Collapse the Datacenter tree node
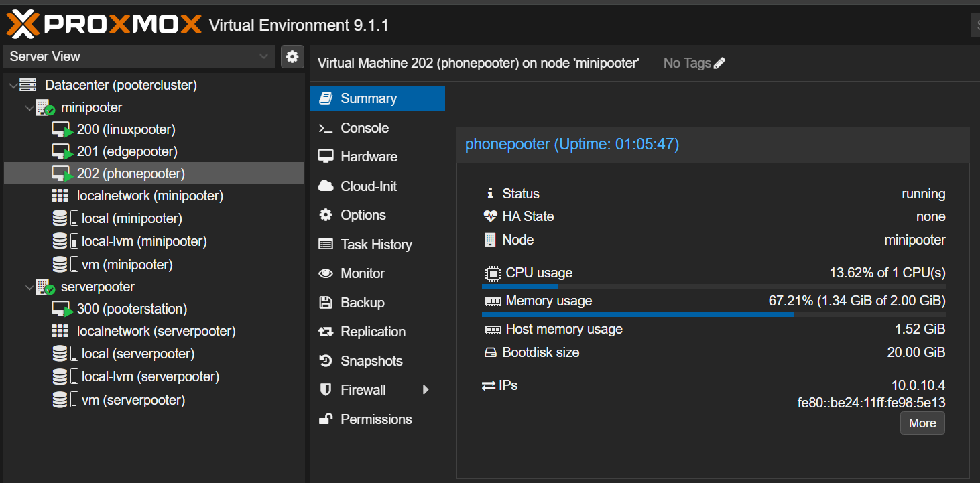This screenshot has height=483, width=980. tap(13, 85)
